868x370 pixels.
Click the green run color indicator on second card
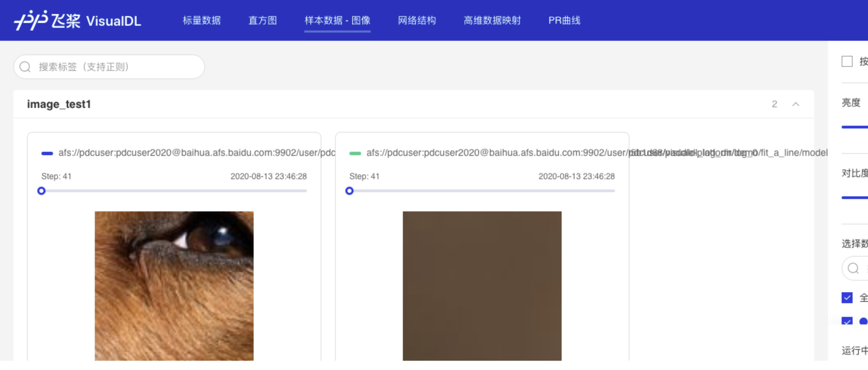click(355, 153)
